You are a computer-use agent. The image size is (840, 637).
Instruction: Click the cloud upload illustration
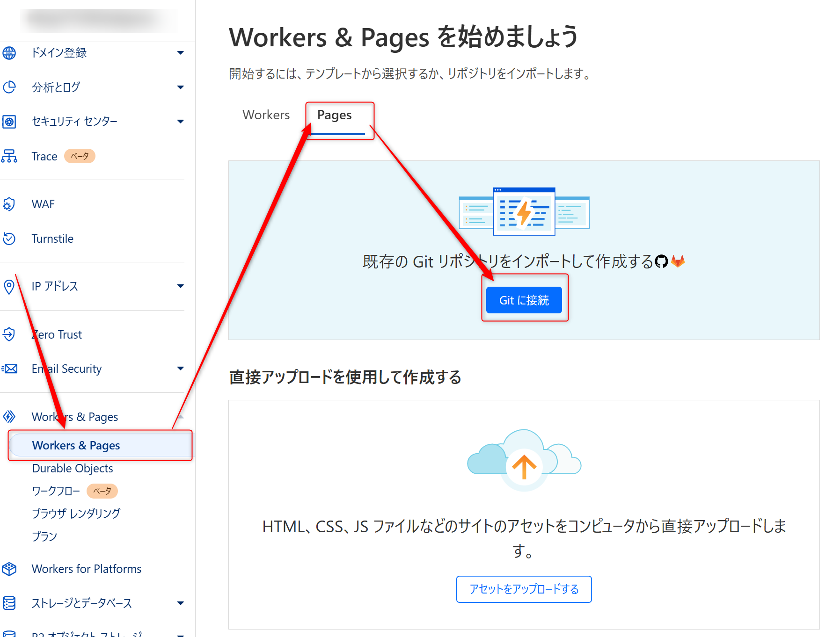click(x=524, y=460)
